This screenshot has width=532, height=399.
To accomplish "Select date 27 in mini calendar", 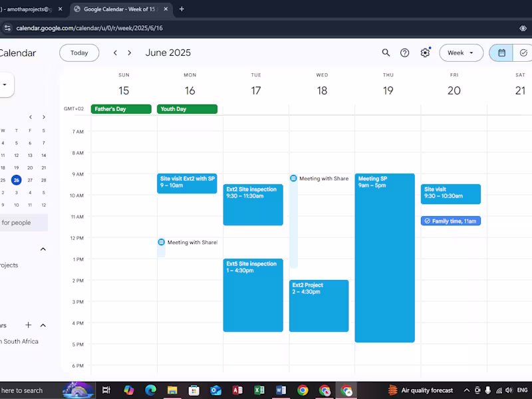I will (30, 180).
